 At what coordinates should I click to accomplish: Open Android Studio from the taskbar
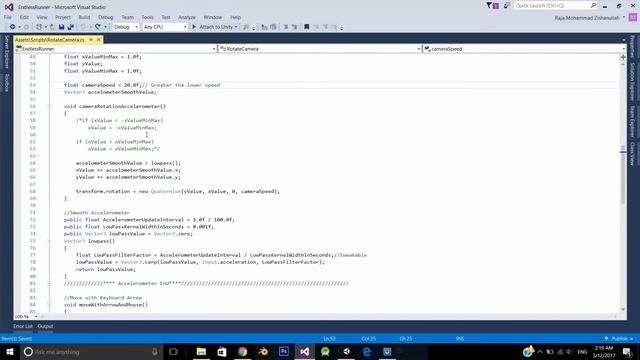point(325,351)
